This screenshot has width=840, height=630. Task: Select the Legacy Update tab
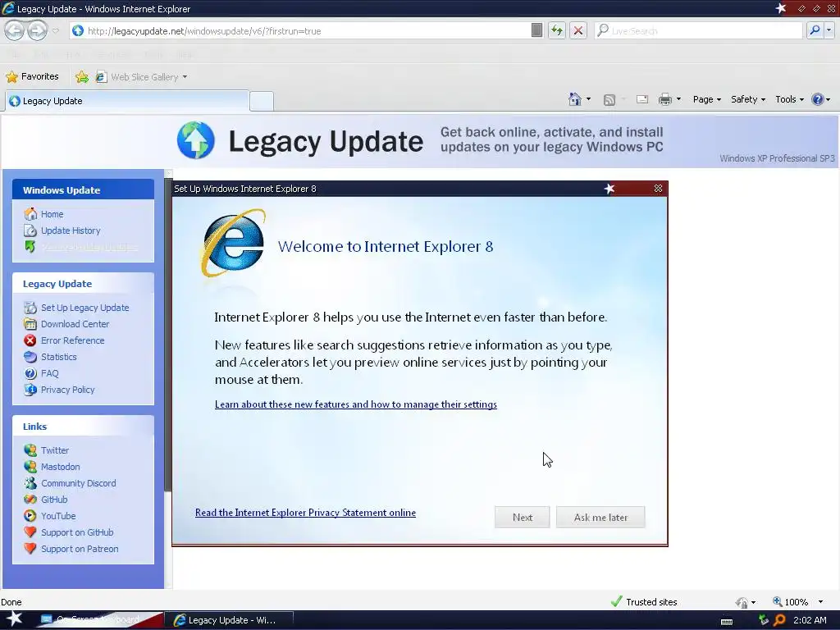[126, 101]
